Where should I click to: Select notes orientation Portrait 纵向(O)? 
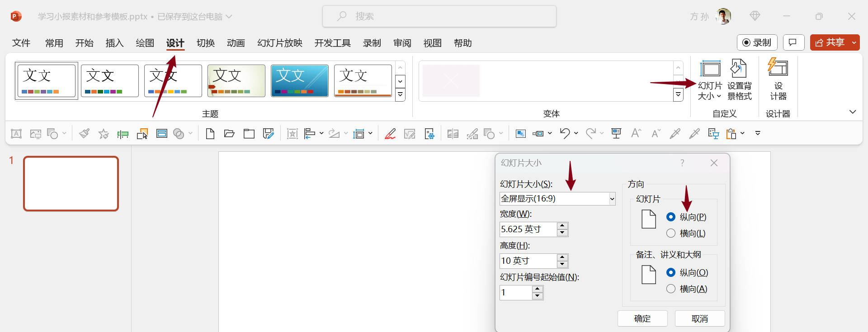[x=687, y=272]
